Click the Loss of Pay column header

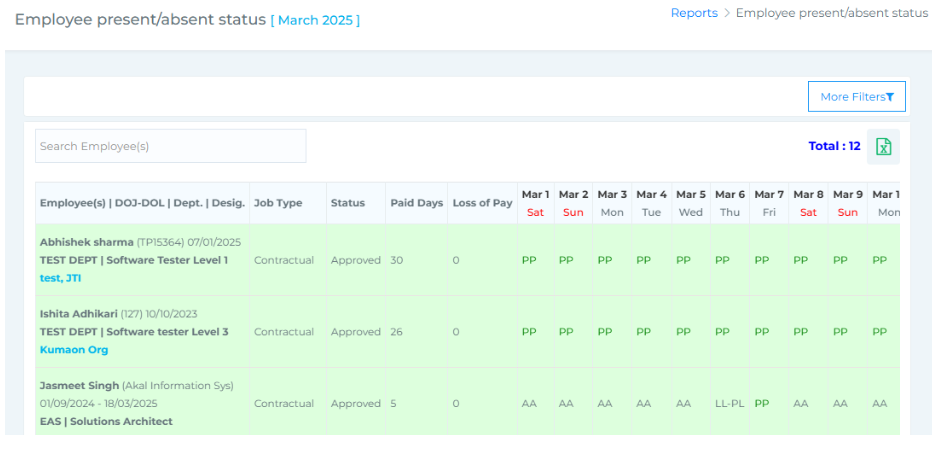[482, 203]
